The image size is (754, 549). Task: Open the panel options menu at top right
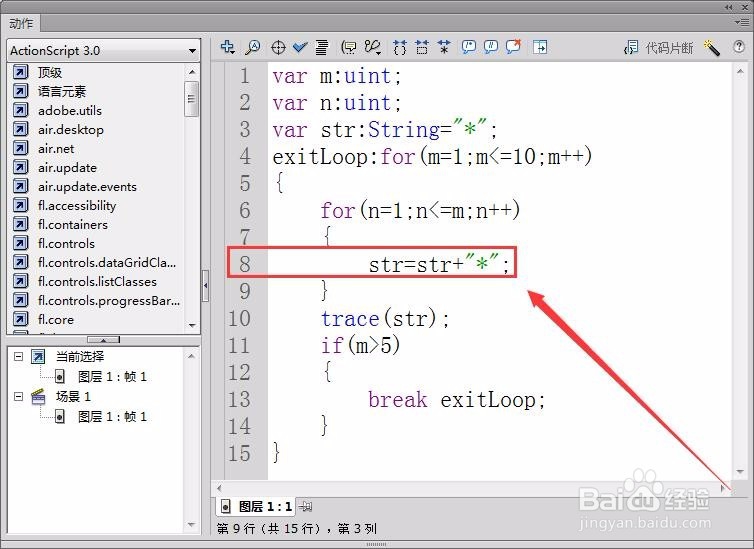click(x=743, y=23)
